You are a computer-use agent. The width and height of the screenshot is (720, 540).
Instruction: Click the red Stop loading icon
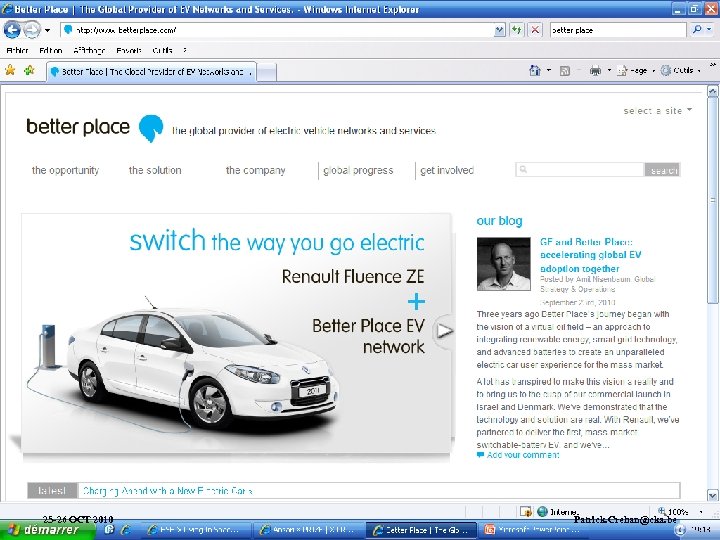pos(535,30)
